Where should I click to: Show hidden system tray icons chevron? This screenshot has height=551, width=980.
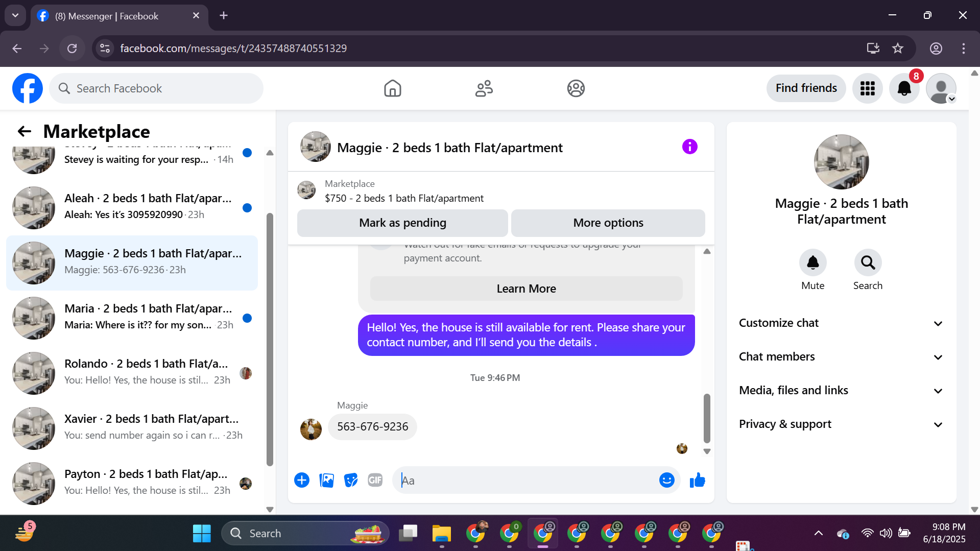(x=818, y=533)
